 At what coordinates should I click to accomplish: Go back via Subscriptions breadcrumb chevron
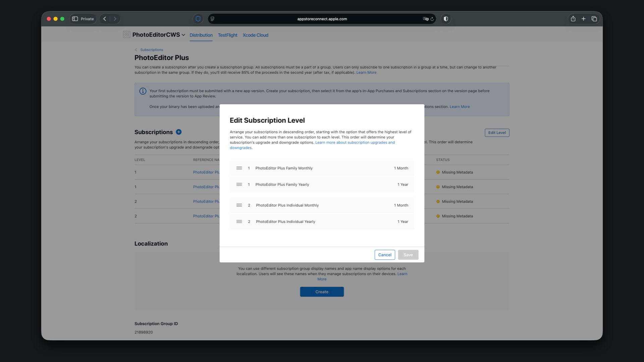coord(136,50)
